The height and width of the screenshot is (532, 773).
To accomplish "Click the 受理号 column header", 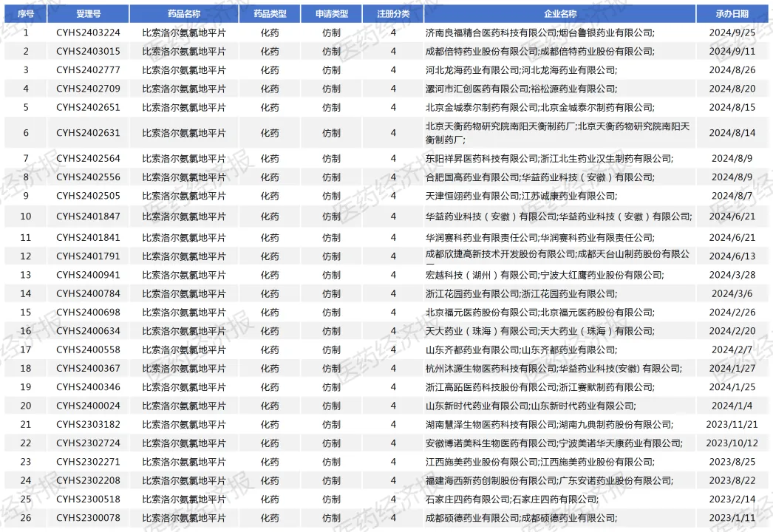I will tap(87, 13).
